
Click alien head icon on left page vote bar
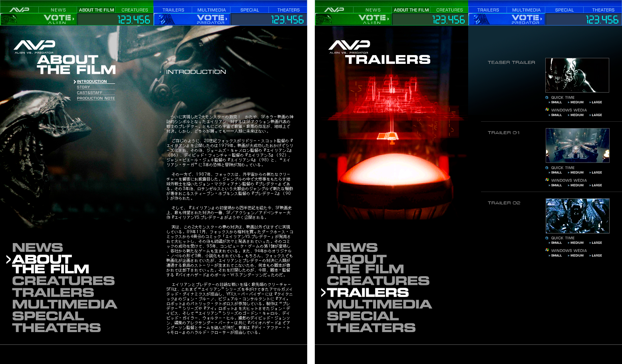click(10, 20)
